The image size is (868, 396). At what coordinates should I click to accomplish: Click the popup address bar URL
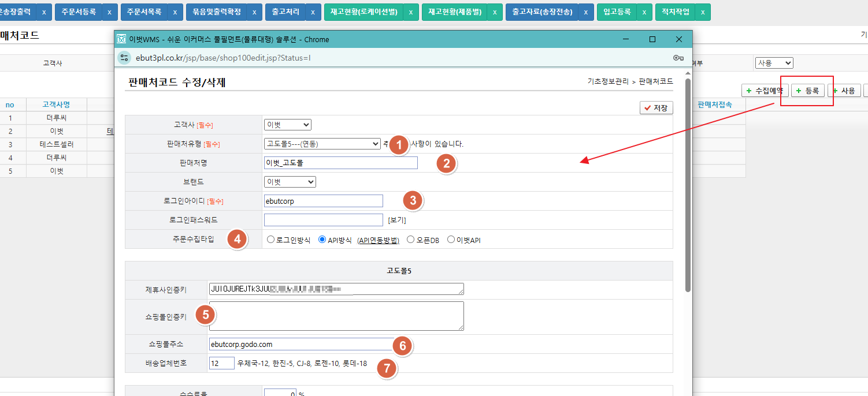(x=222, y=58)
